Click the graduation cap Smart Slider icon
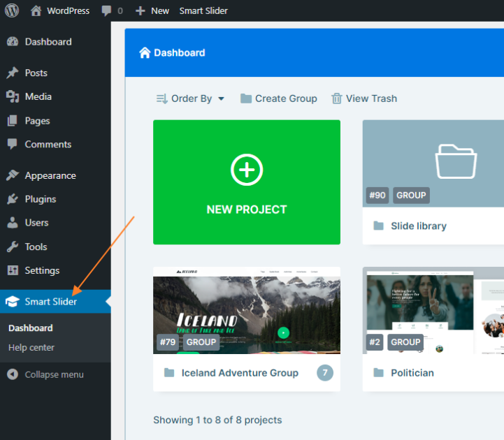This screenshot has height=440, width=504. tap(12, 302)
